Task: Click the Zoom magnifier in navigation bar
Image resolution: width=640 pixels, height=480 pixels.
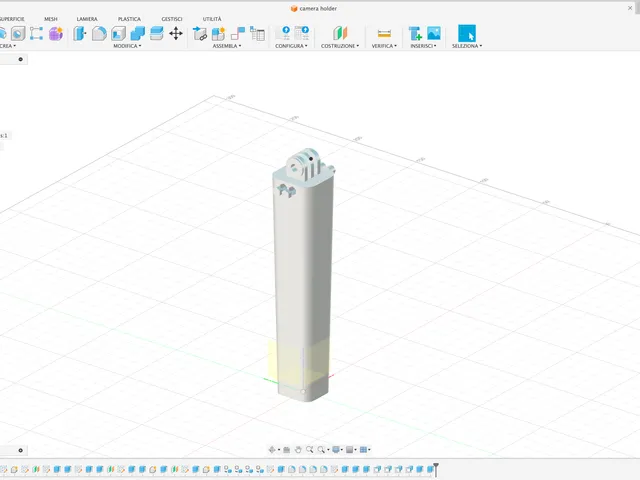Action: 310,450
